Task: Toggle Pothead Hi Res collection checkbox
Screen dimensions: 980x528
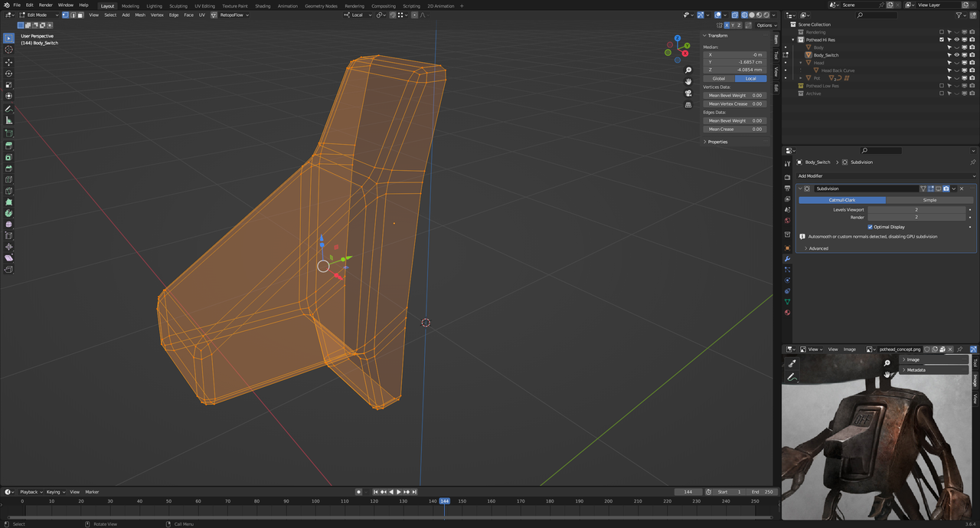Action: click(x=942, y=40)
